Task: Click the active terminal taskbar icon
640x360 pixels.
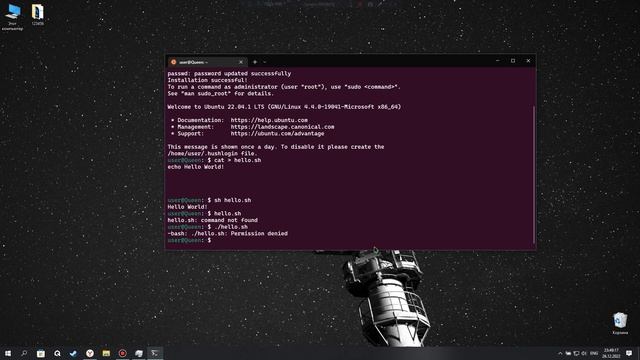Action: 155,353
